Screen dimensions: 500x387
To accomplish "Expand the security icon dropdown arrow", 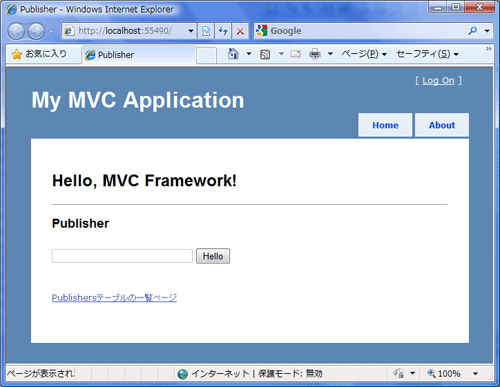I will click(x=412, y=373).
